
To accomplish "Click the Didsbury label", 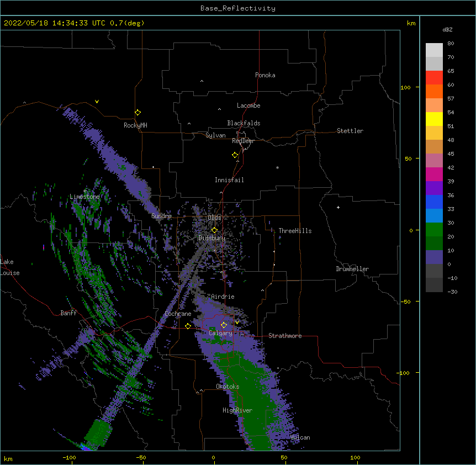I will point(212,238).
